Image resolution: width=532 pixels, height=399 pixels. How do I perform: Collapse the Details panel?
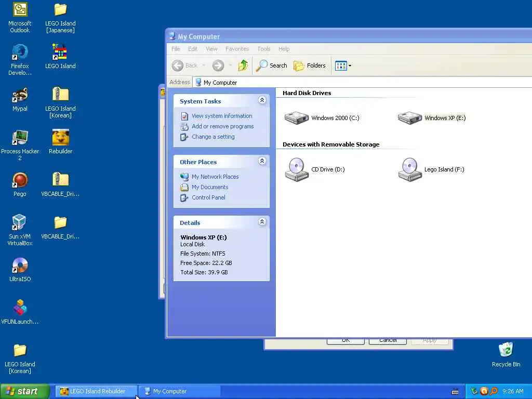coord(262,221)
